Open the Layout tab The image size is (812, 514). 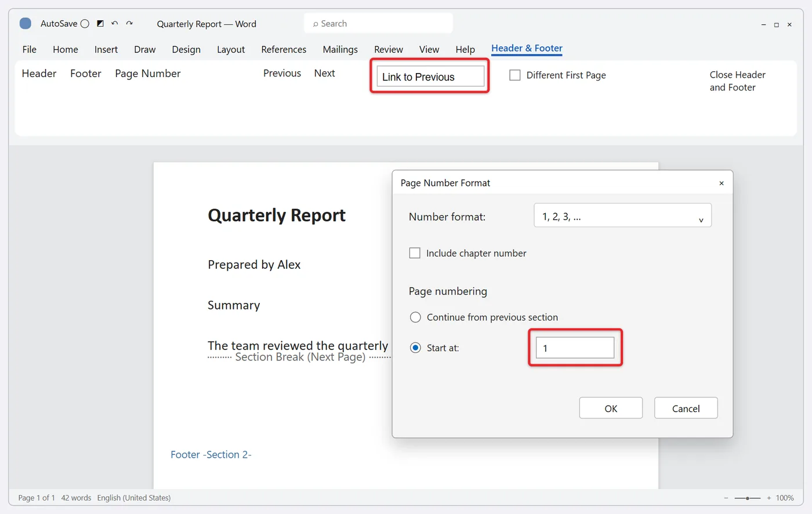(231, 50)
